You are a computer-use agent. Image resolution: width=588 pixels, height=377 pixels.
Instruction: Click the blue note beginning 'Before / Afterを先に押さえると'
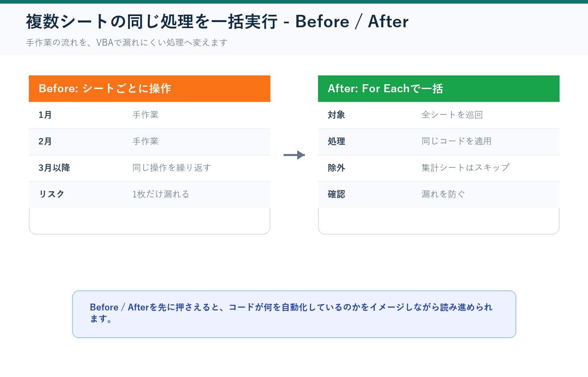coord(294,314)
